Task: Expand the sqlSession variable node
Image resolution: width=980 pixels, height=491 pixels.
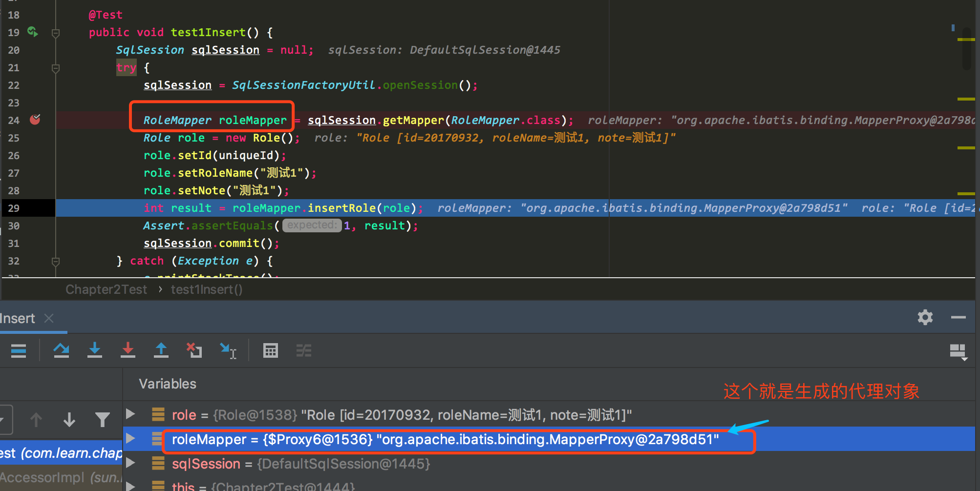Action: pyautogui.click(x=130, y=463)
